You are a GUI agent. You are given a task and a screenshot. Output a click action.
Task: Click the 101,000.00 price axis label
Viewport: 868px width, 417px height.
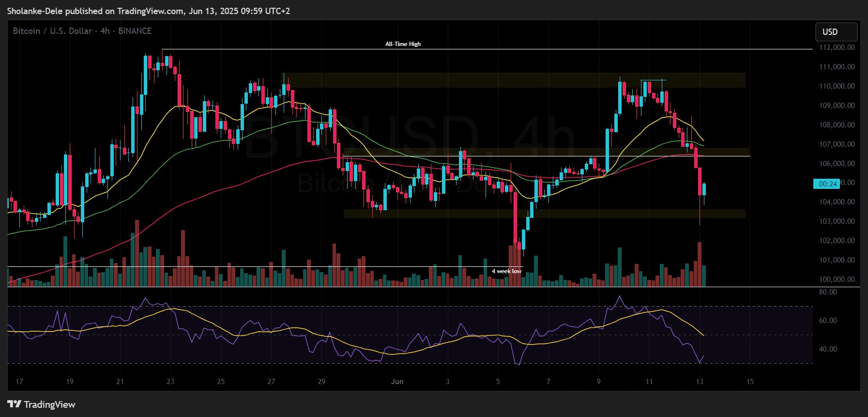coord(837,260)
